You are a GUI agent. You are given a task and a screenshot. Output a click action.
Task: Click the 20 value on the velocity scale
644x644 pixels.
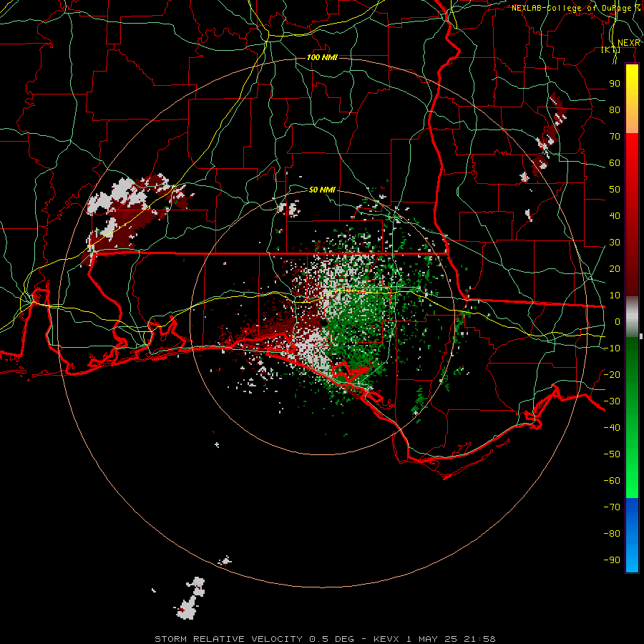pos(615,268)
